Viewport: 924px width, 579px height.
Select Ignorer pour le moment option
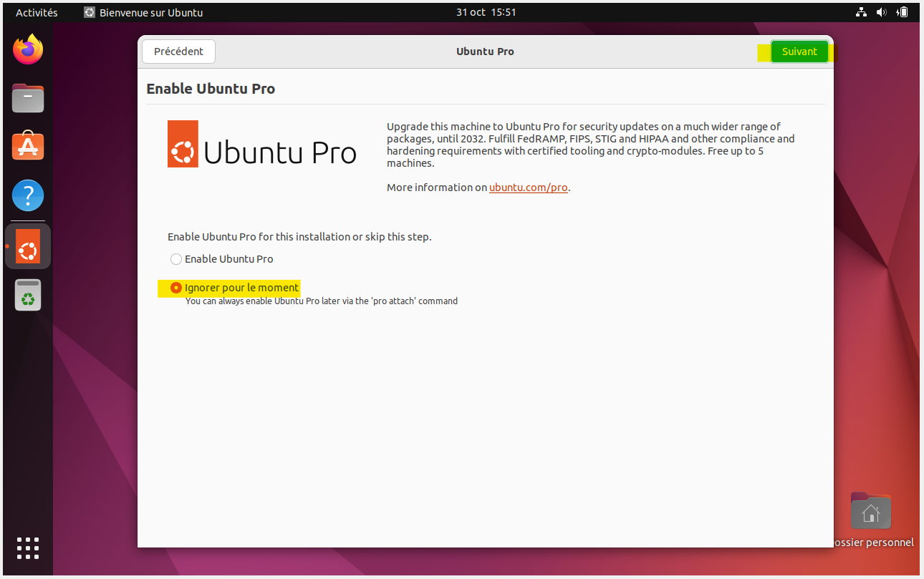(x=176, y=288)
